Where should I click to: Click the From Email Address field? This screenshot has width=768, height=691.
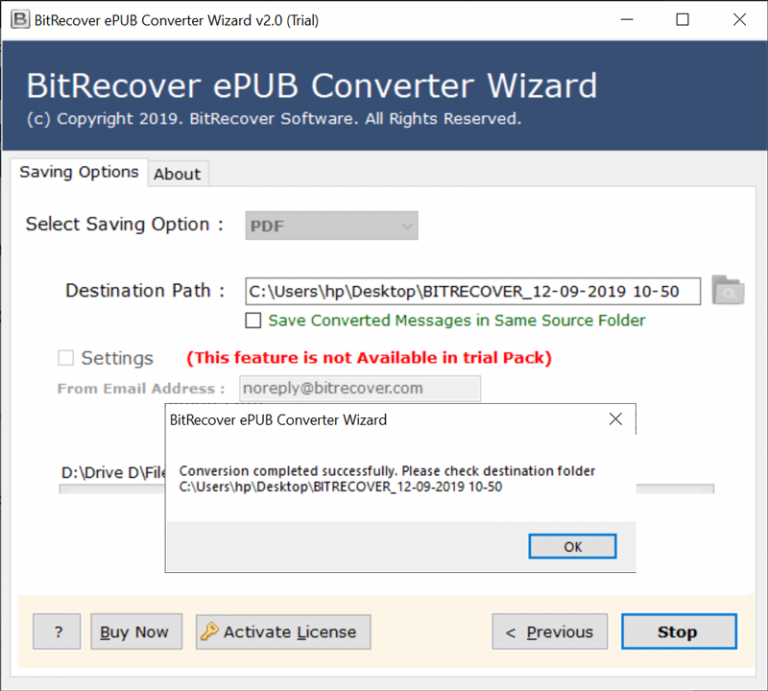[360, 388]
